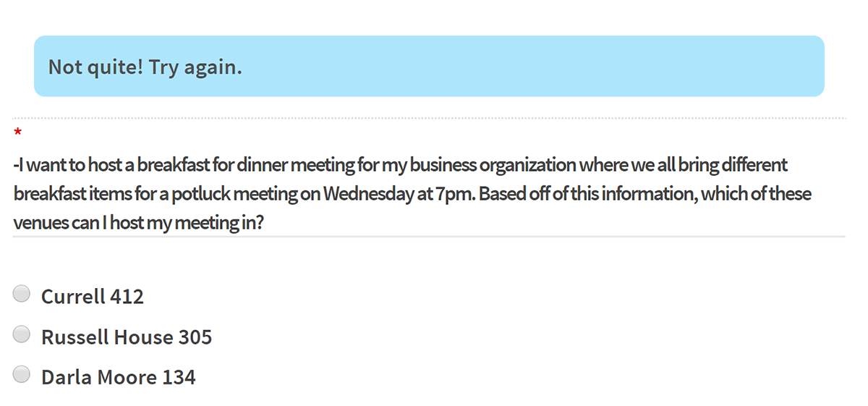Click the "Try again." words in banner
This screenshot has width=868, height=406.
(x=195, y=67)
